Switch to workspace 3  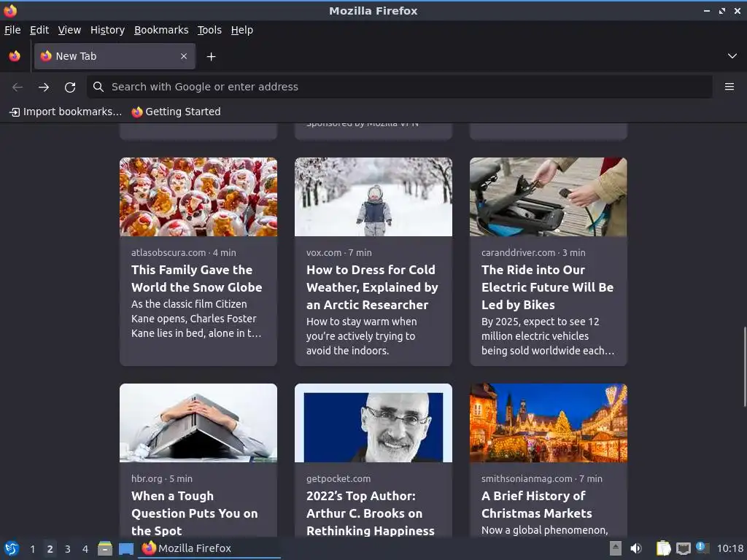68,549
